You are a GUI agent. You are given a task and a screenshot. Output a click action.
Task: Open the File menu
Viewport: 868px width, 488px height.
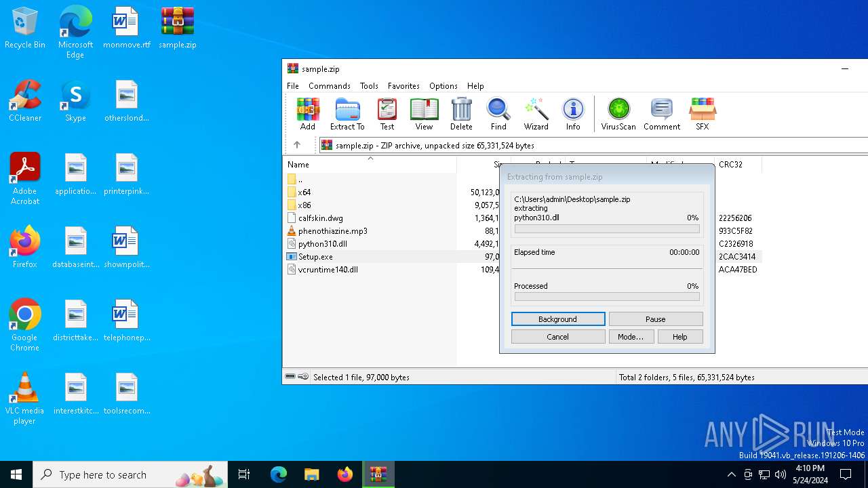click(293, 86)
